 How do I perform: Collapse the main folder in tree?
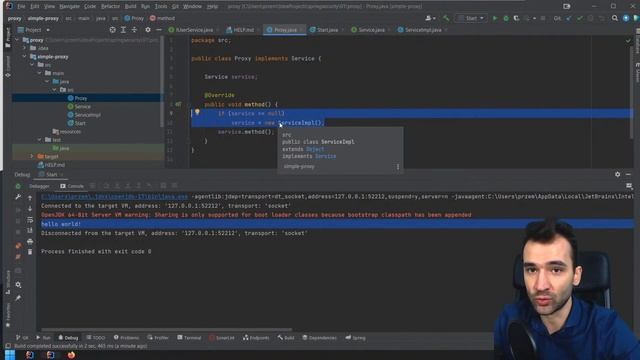(x=40, y=73)
